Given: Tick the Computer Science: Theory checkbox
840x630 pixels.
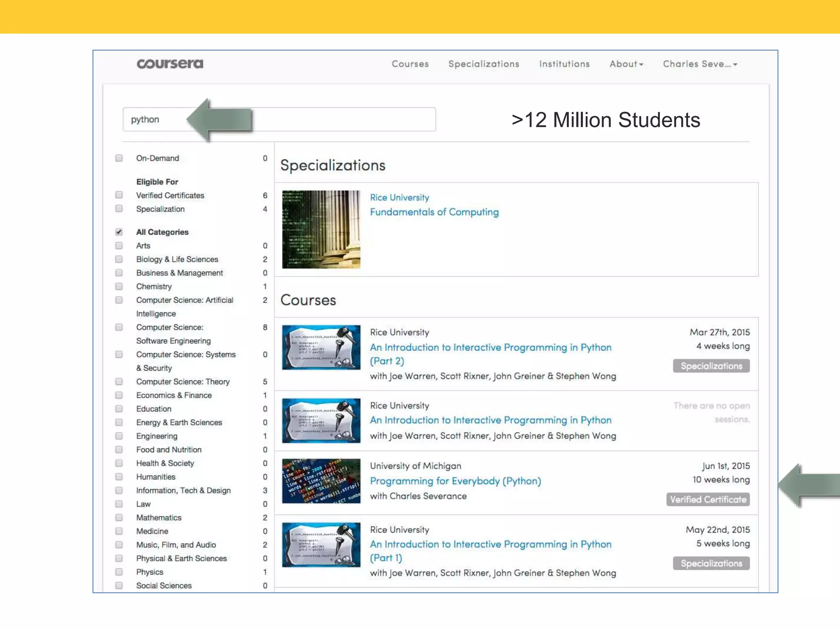Looking at the screenshot, I should [119, 382].
